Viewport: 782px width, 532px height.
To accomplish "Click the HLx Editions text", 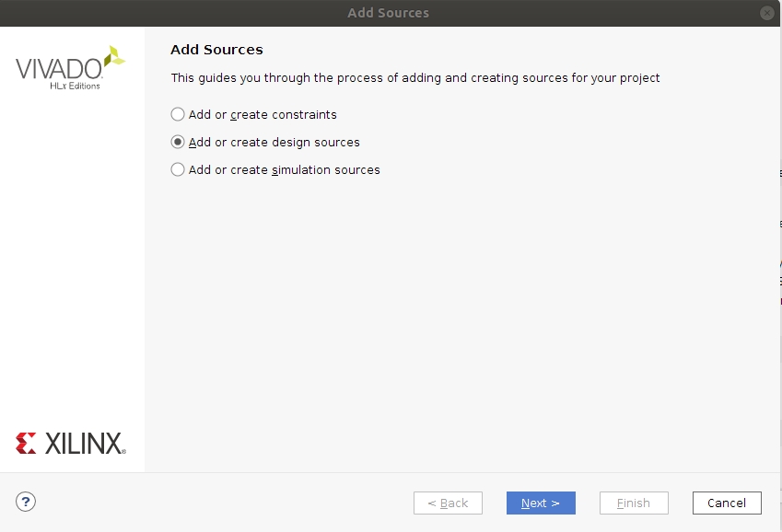I will click(75, 86).
